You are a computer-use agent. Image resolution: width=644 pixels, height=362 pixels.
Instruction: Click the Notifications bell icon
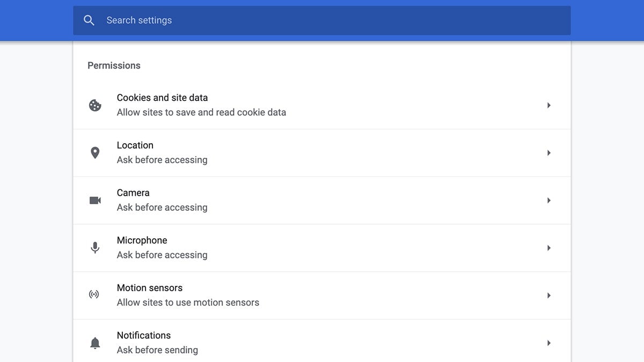pyautogui.click(x=95, y=343)
